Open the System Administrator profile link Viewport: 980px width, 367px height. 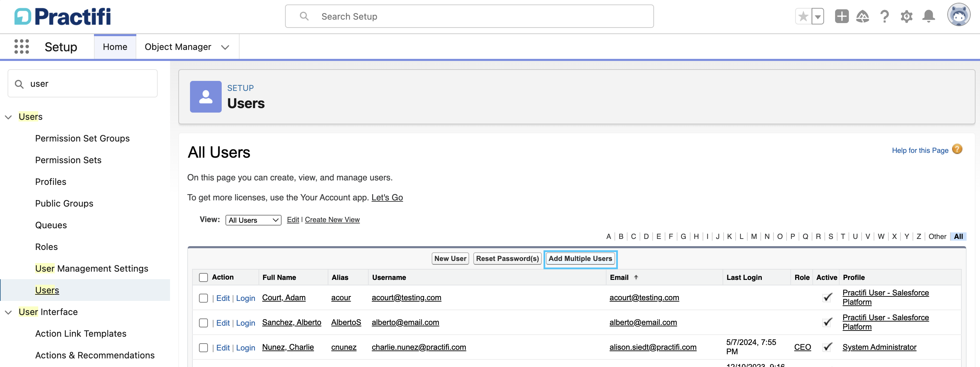pos(879,347)
